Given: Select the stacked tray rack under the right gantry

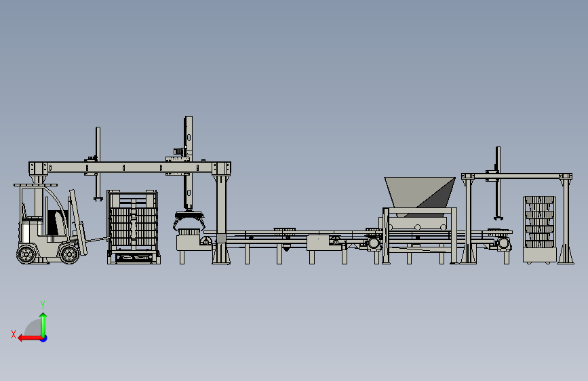Looking at the screenshot, I should [540, 229].
